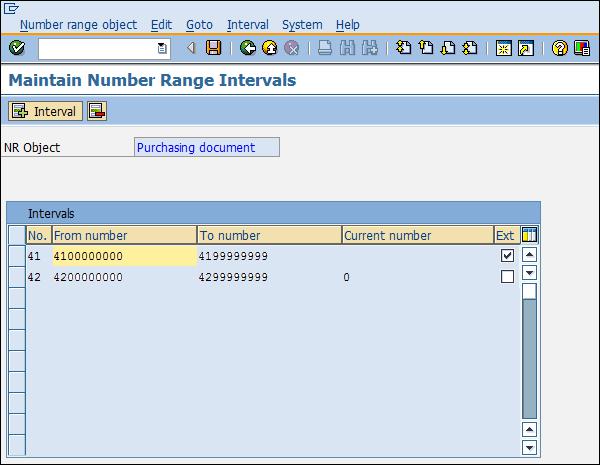The width and height of the screenshot is (600, 465).
Task: Click the Last Page icon
Action: 470,48
